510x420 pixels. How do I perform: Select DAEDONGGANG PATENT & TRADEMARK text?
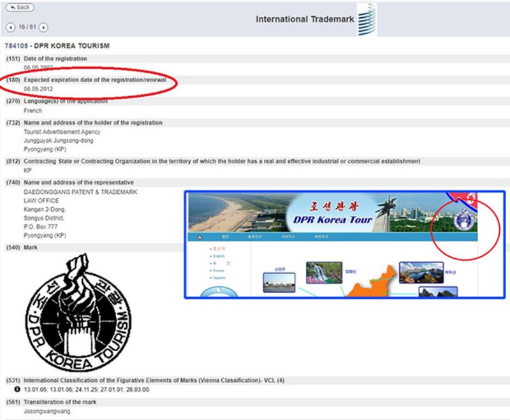[80, 192]
